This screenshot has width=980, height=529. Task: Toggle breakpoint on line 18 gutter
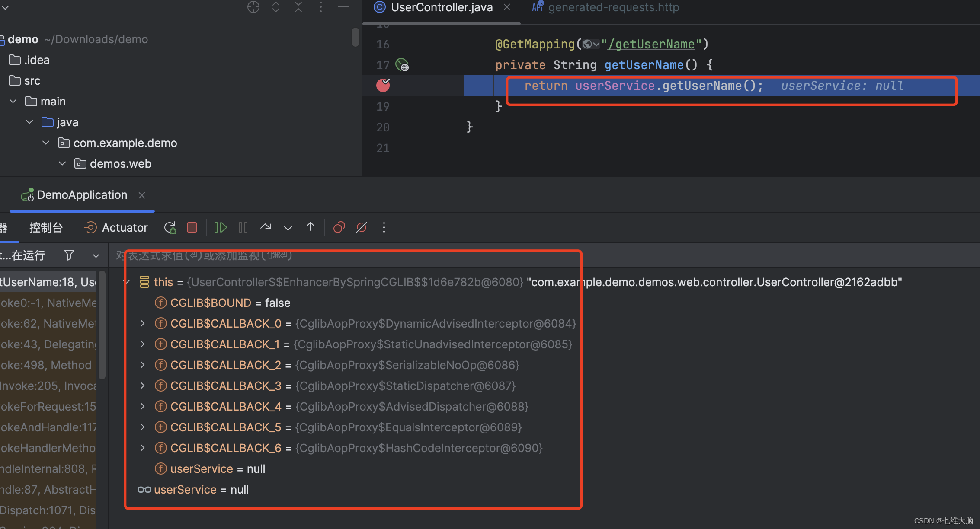tap(383, 86)
